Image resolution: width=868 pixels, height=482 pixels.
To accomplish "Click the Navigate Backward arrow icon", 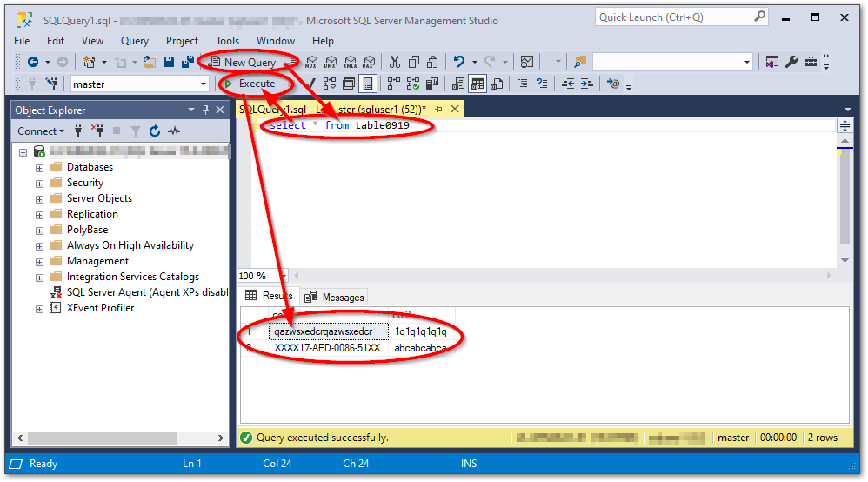I will [33, 62].
